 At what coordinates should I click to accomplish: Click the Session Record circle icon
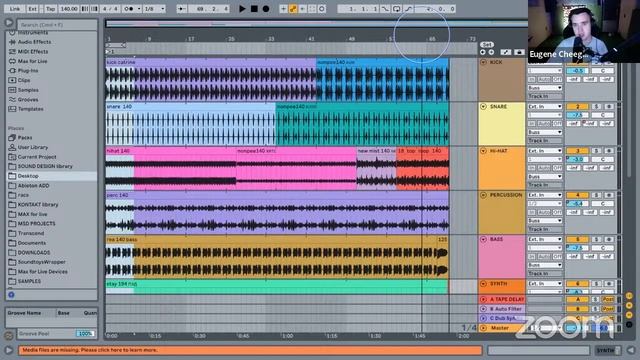point(322,9)
